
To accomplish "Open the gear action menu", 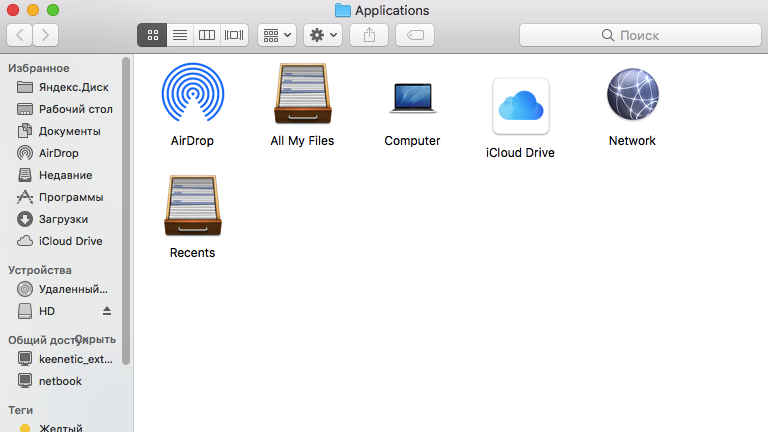I will pyautogui.click(x=323, y=35).
